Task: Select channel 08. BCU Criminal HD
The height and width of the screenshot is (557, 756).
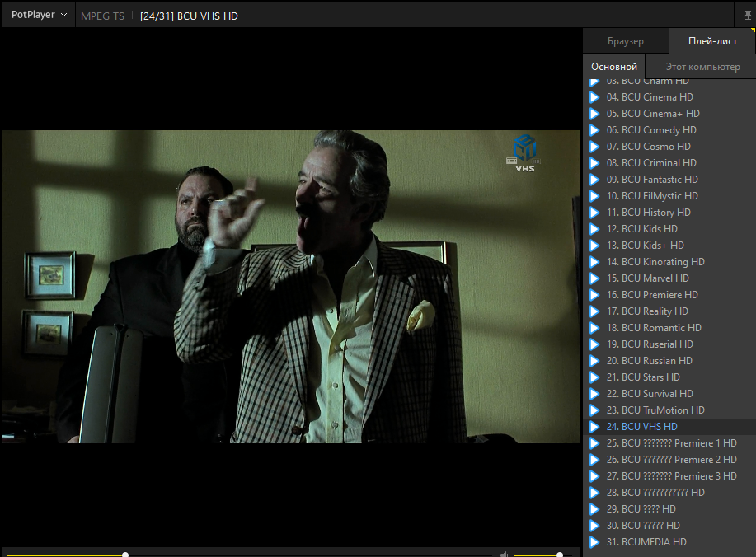Action: point(669,163)
